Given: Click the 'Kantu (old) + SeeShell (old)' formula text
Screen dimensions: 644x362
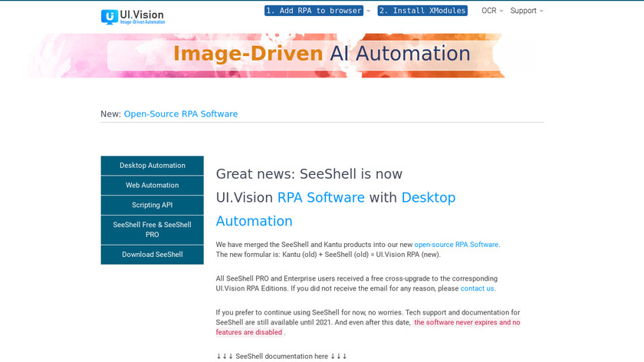Looking at the screenshot, I should [x=325, y=255].
